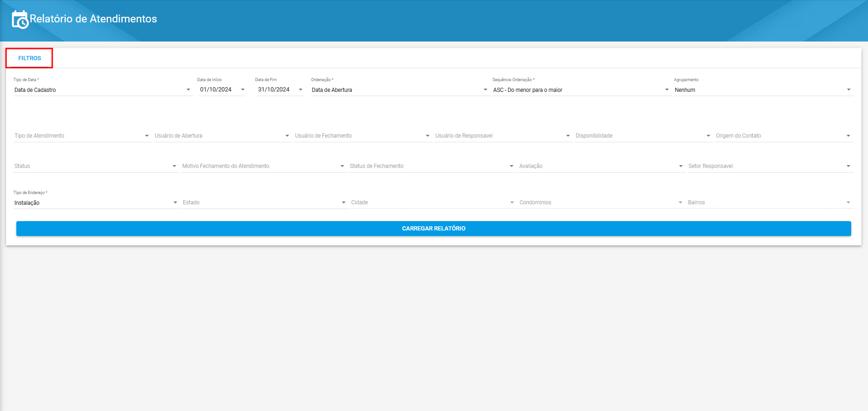The width and height of the screenshot is (868, 411).
Task: Expand the Sequência Ordenação dropdown
Action: [x=582, y=90]
